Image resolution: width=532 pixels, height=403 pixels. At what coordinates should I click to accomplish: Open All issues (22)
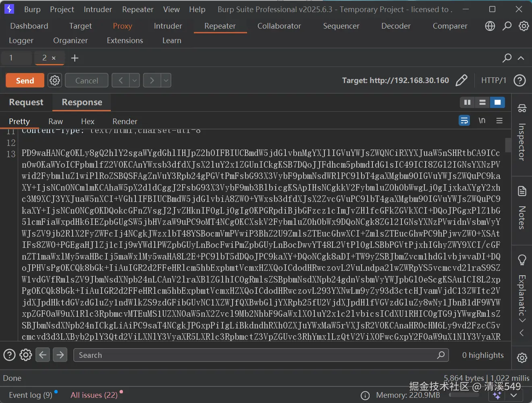(x=94, y=395)
